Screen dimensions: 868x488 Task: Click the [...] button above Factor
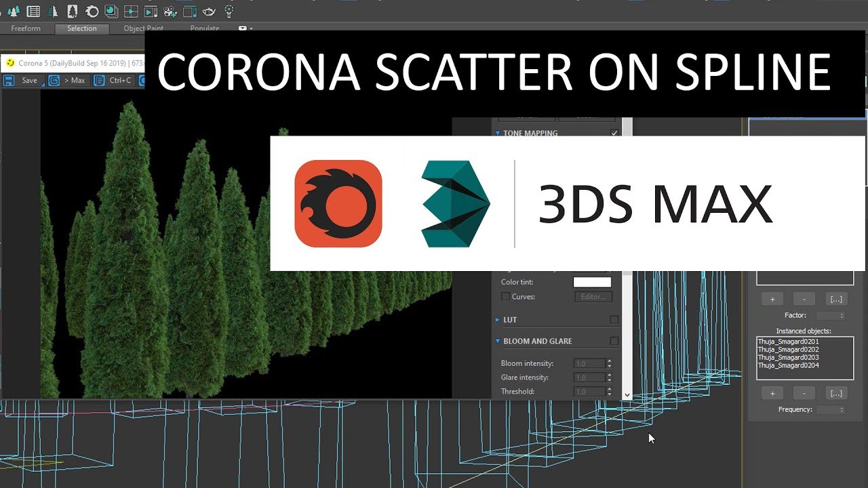pyautogui.click(x=836, y=299)
